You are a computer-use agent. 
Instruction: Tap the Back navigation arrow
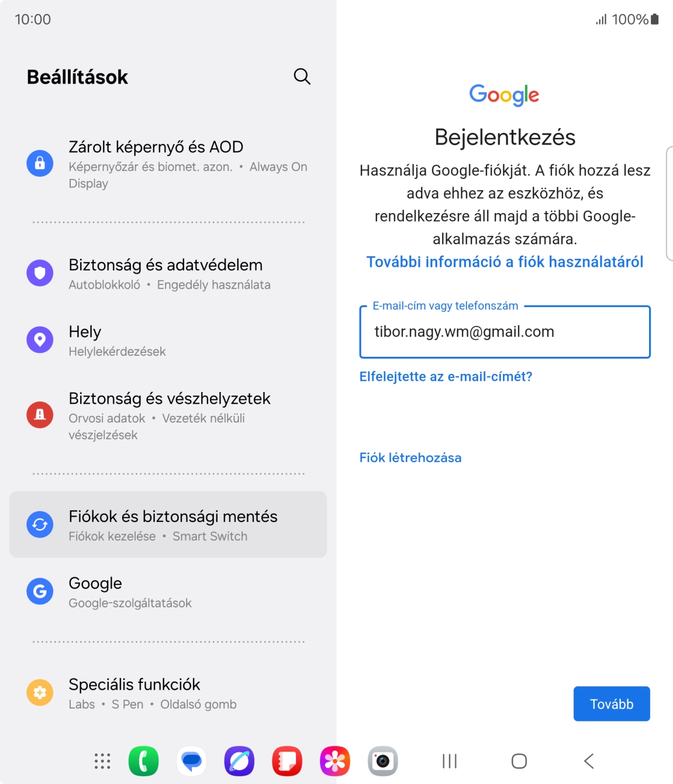(x=589, y=761)
